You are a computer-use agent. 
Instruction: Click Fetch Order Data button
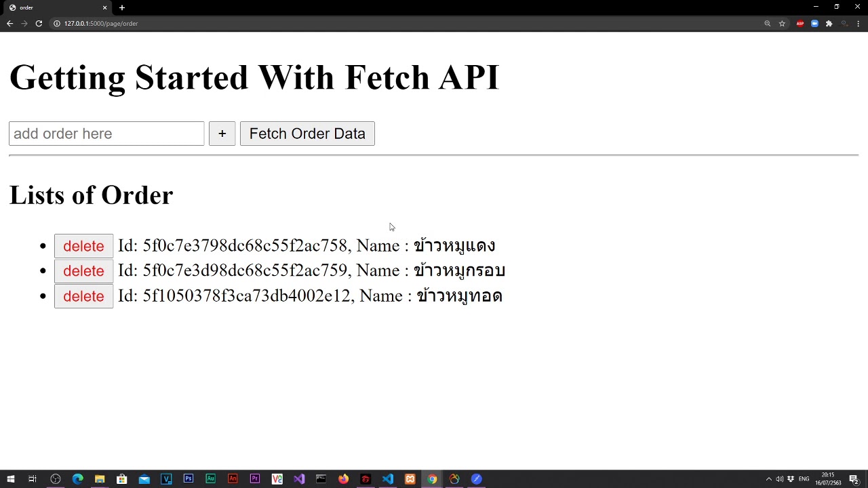[x=307, y=134]
